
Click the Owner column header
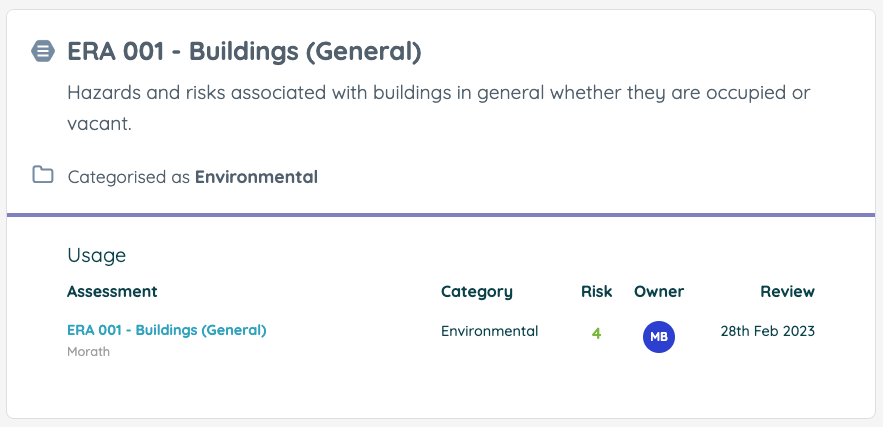[x=659, y=292]
